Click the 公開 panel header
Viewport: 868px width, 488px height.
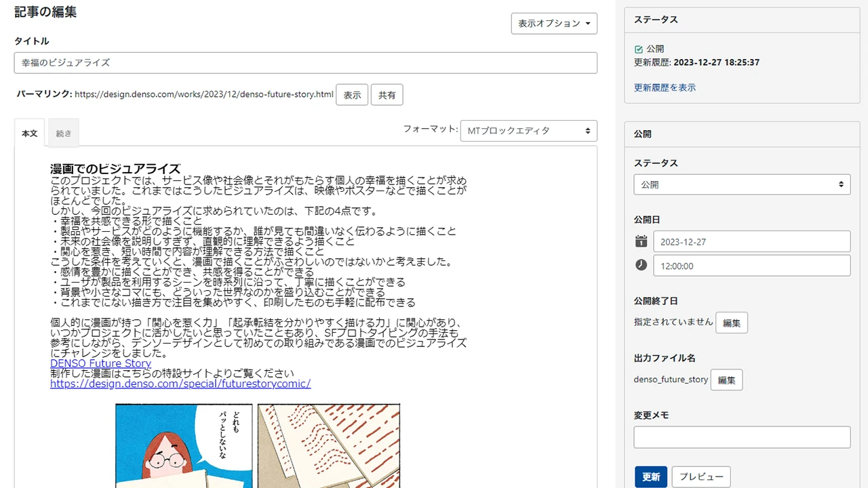click(x=742, y=134)
